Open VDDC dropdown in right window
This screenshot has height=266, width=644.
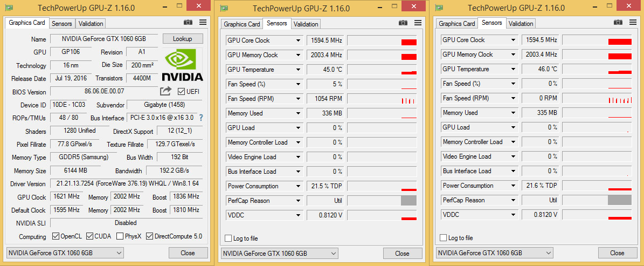(x=514, y=215)
